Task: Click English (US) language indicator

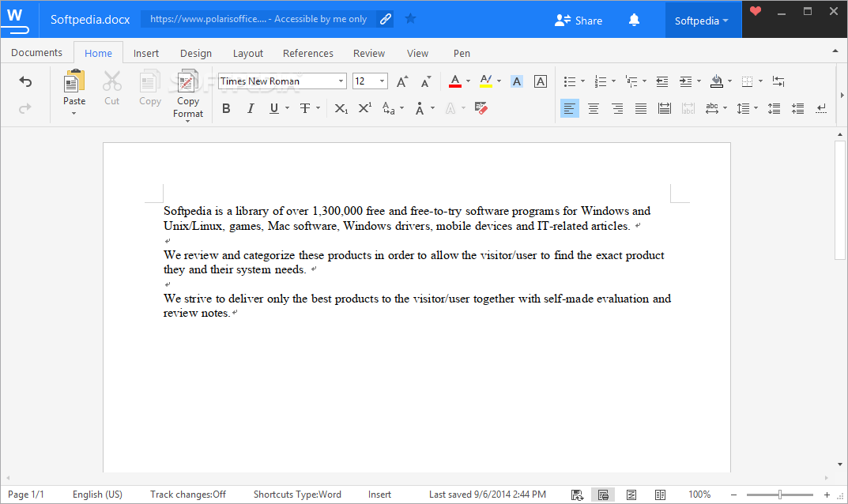Action: [97, 495]
